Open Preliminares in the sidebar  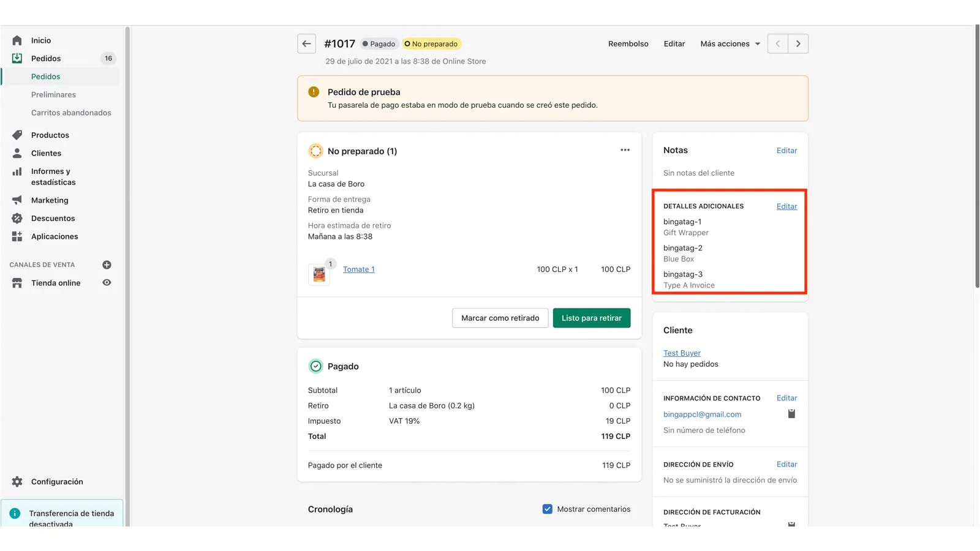pyautogui.click(x=53, y=94)
